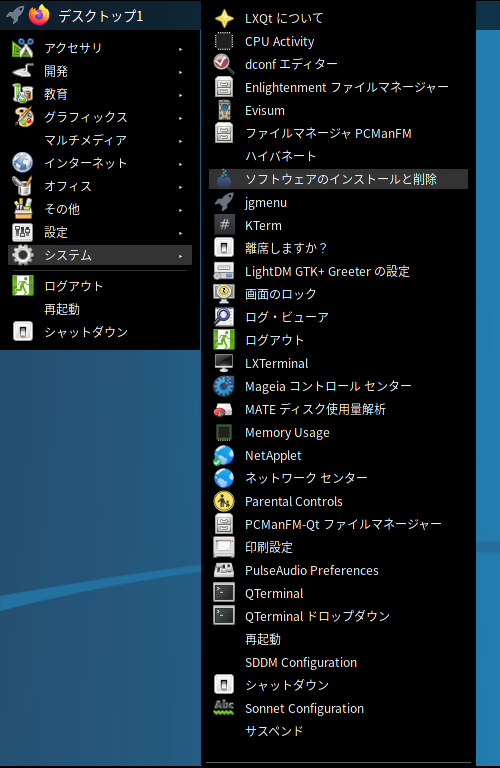Image resolution: width=500 pixels, height=768 pixels.
Task: Choose 再起動 in the left menu
Action: click(100, 309)
